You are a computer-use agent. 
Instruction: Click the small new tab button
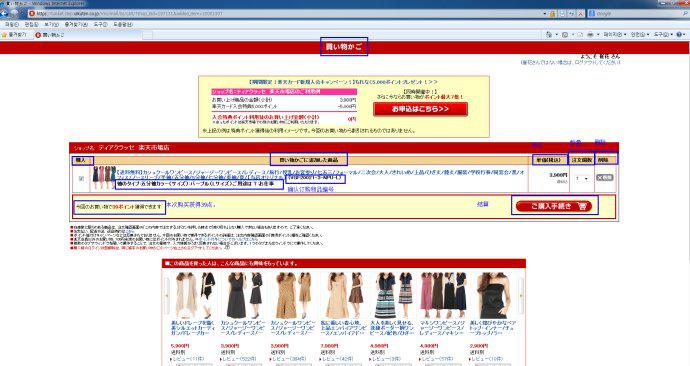tap(147, 35)
